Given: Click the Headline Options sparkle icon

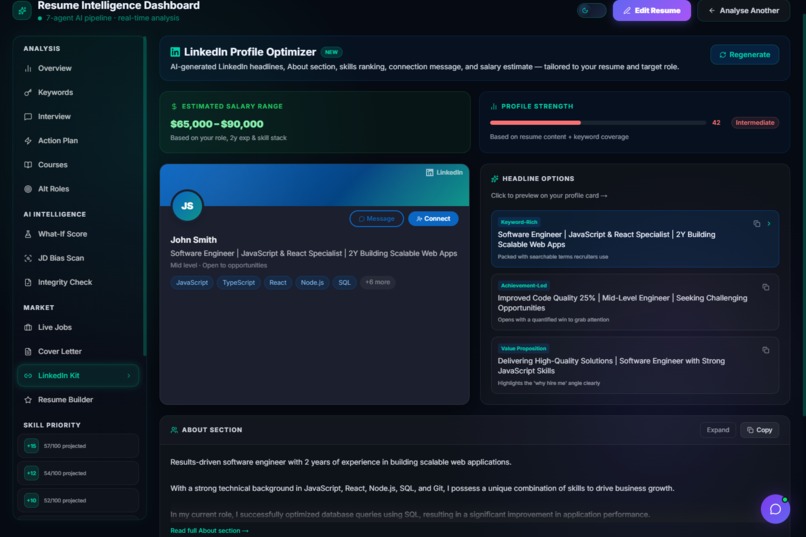Looking at the screenshot, I should (494, 179).
